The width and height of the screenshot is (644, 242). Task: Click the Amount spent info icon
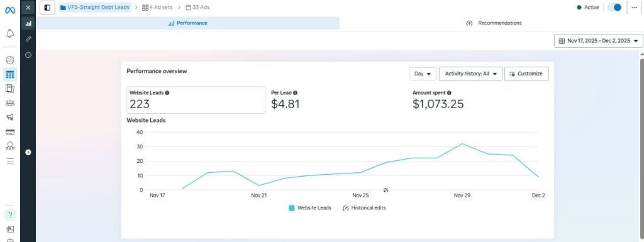coord(449,92)
